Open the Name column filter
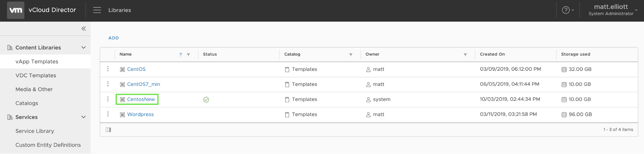This screenshot has width=644, height=154. [188, 55]
